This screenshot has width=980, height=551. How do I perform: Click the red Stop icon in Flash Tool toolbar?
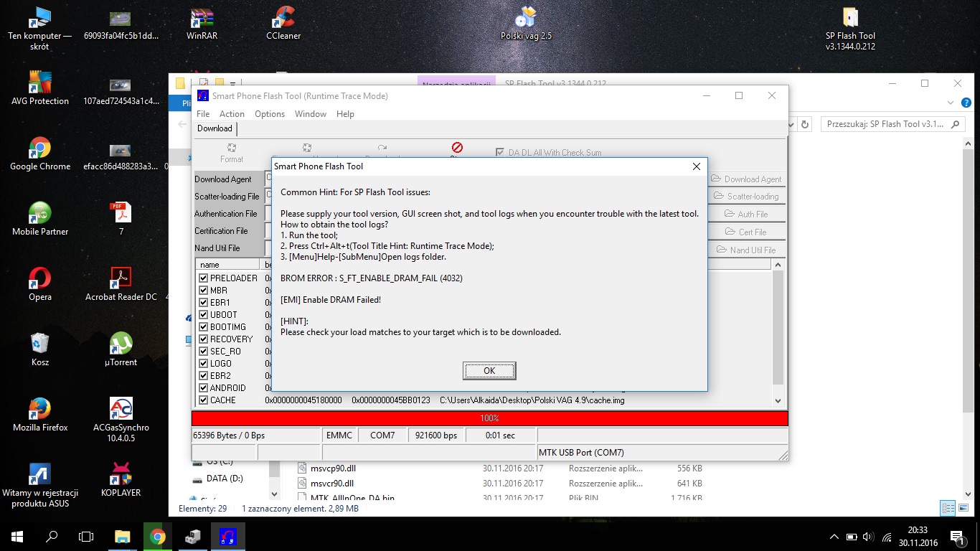[457, 148]
